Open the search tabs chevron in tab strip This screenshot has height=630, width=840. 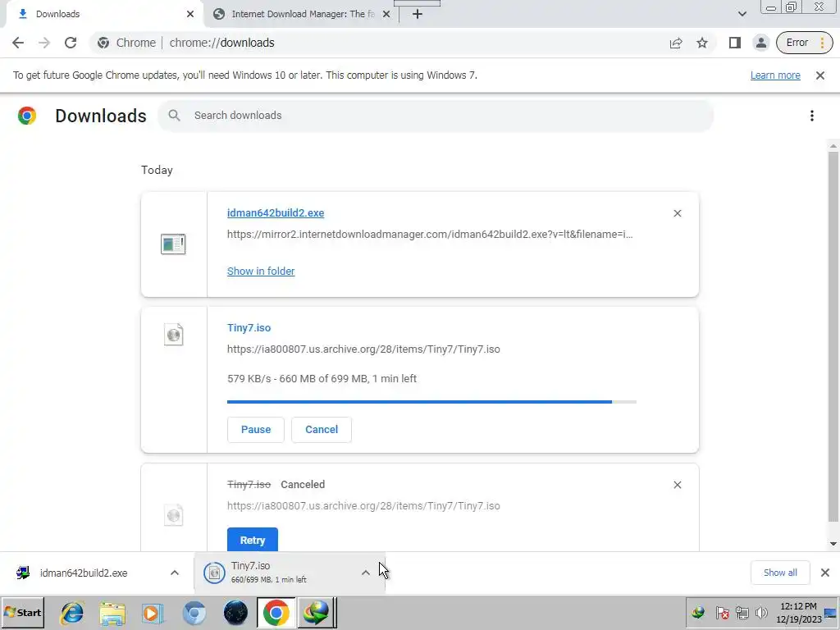pos(742,14)
